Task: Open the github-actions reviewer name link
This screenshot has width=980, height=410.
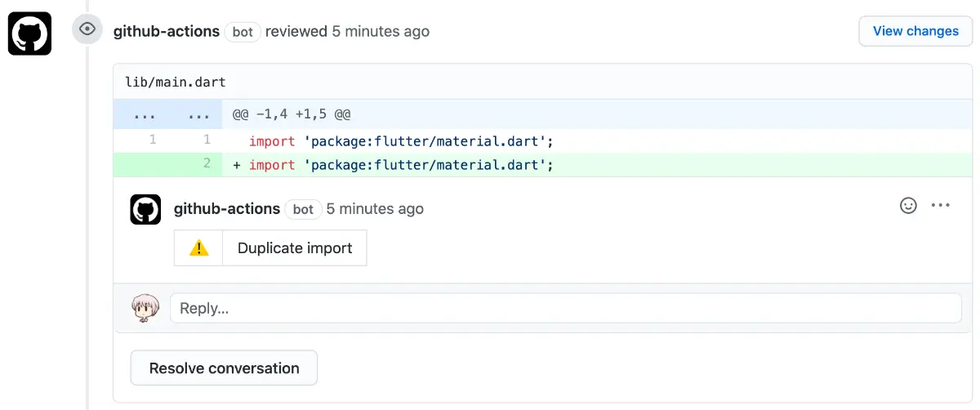Action: [167, 32]
